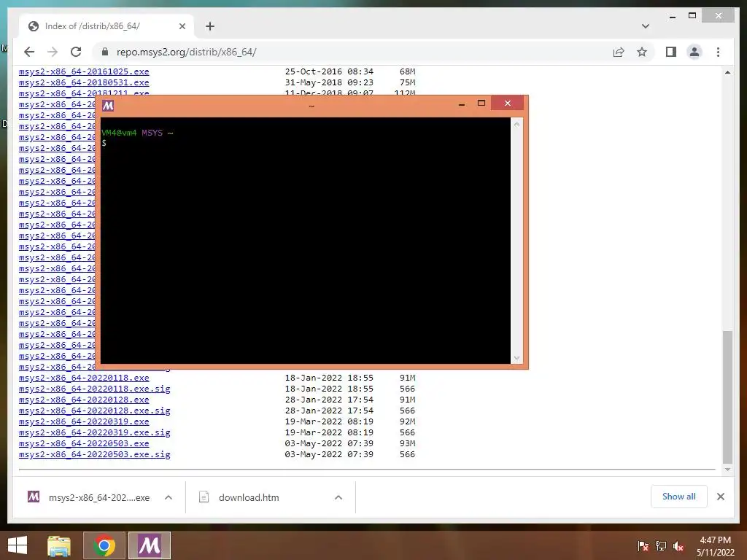Expand options for download.htm download

coord(338,497)
